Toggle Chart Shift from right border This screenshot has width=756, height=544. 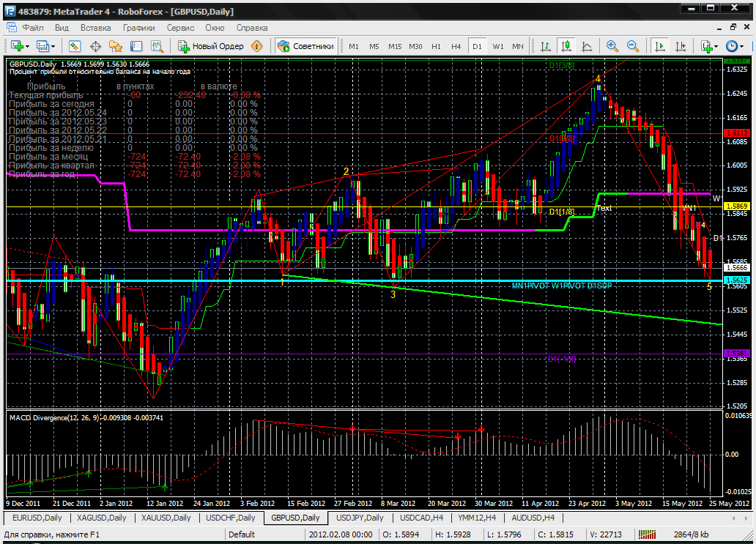(681, 46)
